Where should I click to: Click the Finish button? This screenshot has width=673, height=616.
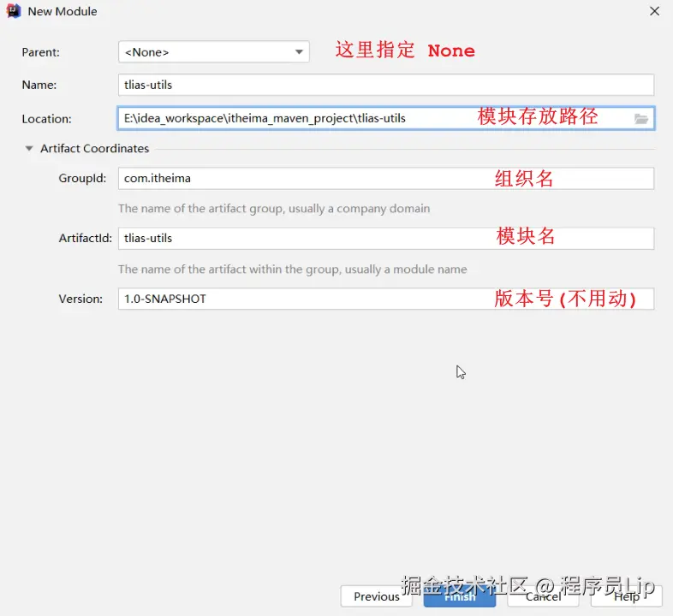click(460, 596)
